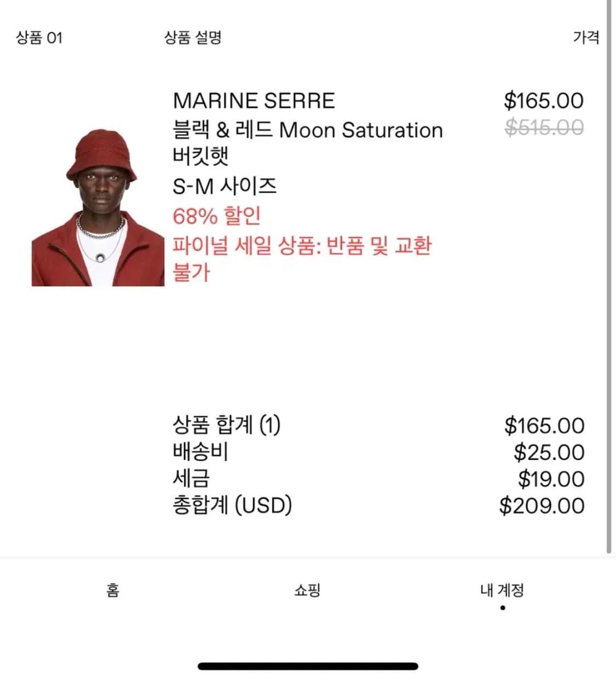Switch to the 홈 tab in bottom navigation
616x682 pixels.
tap(112, 589)
